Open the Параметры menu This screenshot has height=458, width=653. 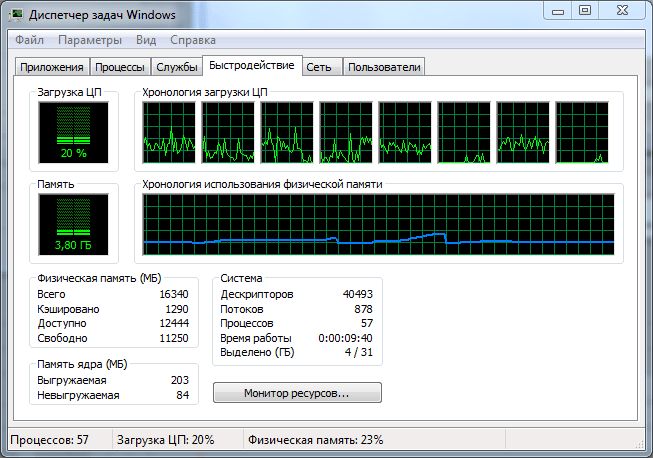90,40
